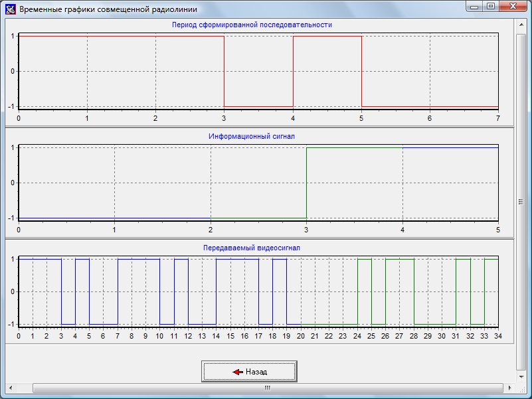
Task: Click x-axis label 10 of video signal chart
Action: (x=159, y=336)
